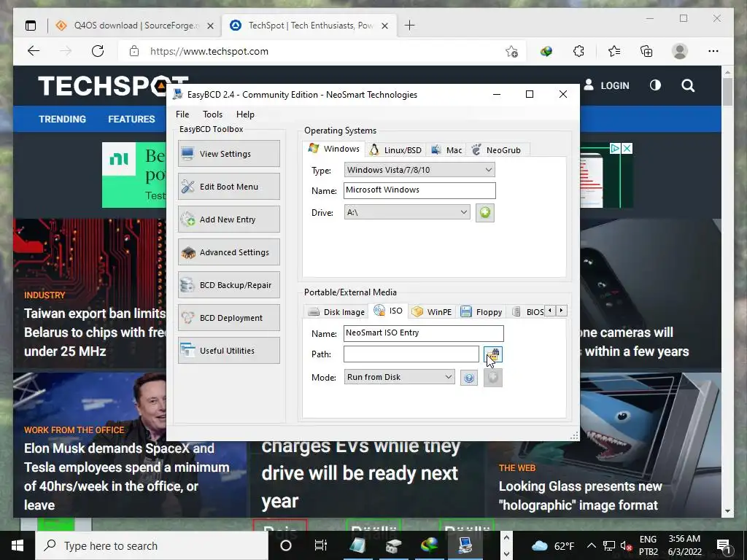Image resolution: width=747 pixels, height=560 pixels.
Task: Select the ISO media tab
Action: pyautogui.click(x=388, y=311)
